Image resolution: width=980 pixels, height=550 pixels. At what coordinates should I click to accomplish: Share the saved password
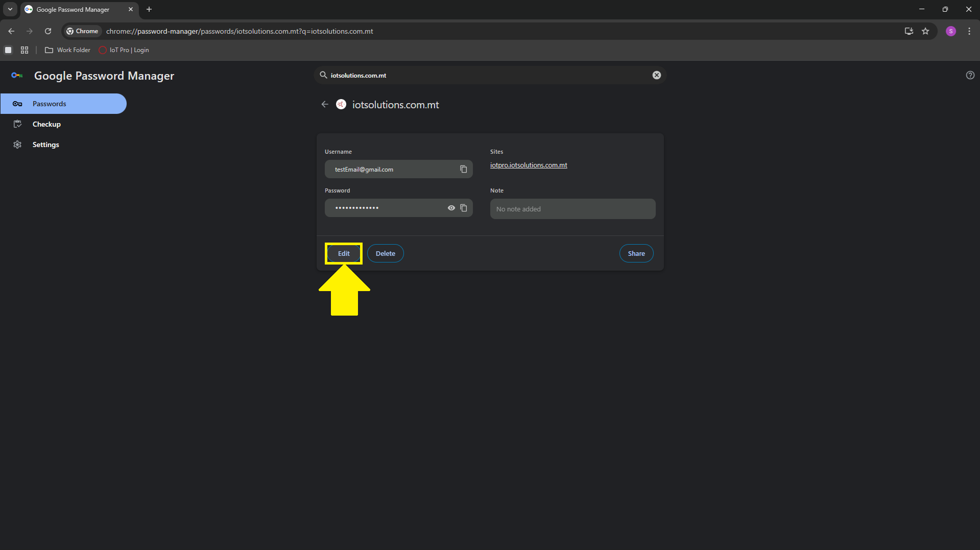coord(636,253)
